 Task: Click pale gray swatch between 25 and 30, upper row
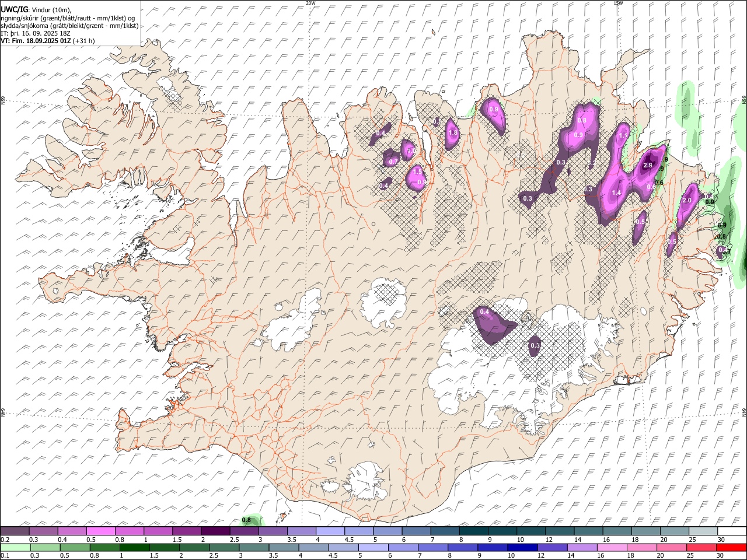702,531
